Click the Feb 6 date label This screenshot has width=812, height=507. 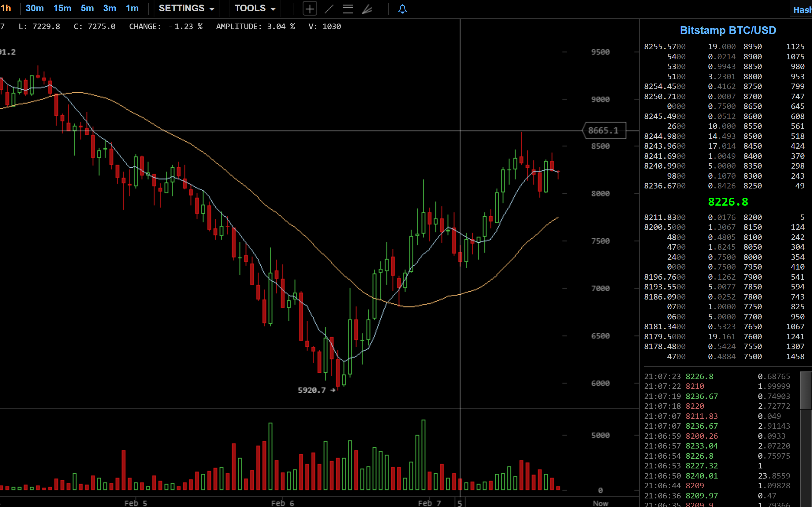(283, 503)
